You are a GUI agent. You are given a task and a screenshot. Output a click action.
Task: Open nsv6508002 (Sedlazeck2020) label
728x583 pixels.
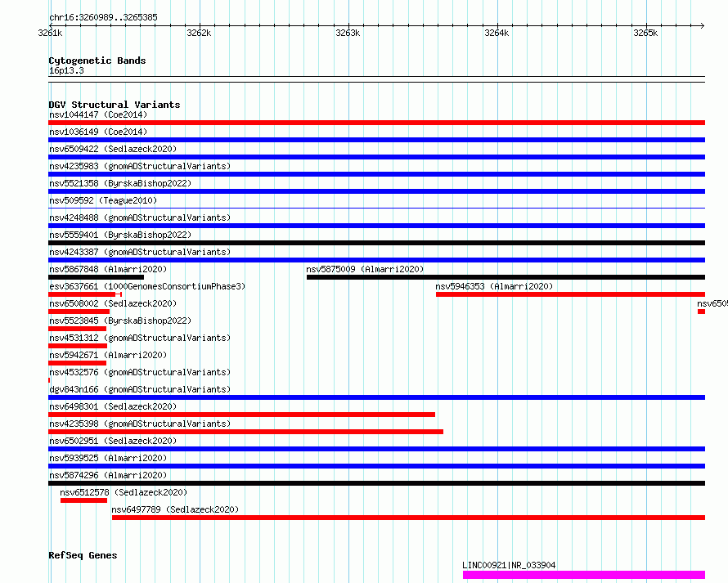(x=113, y=303)
